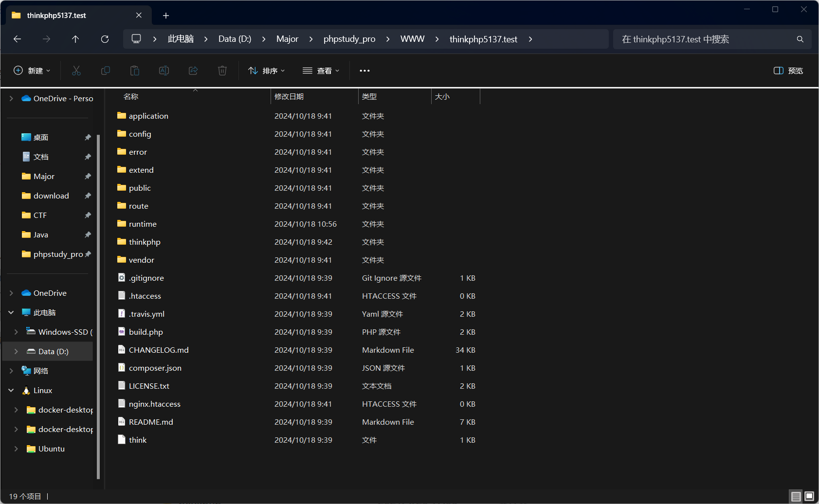Click the navigation pane scrollbar
This screenshot has height=504, width=819.
click(x=98, y=307)
